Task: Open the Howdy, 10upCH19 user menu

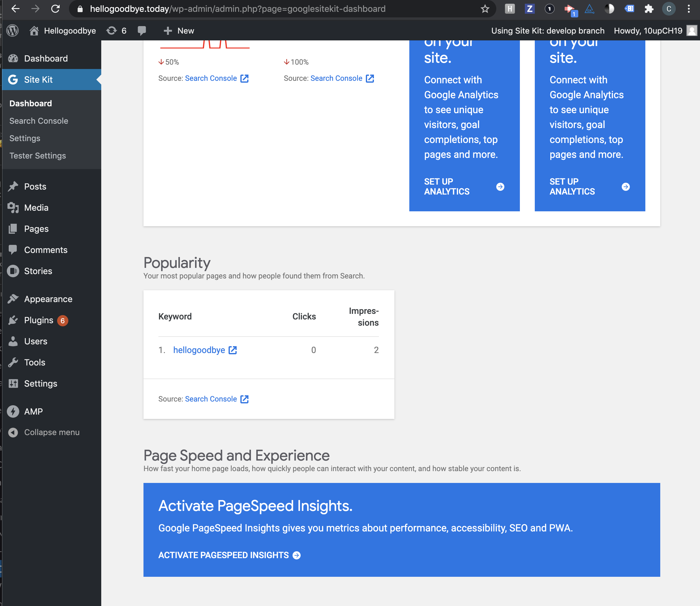Action: coord(655,31)
